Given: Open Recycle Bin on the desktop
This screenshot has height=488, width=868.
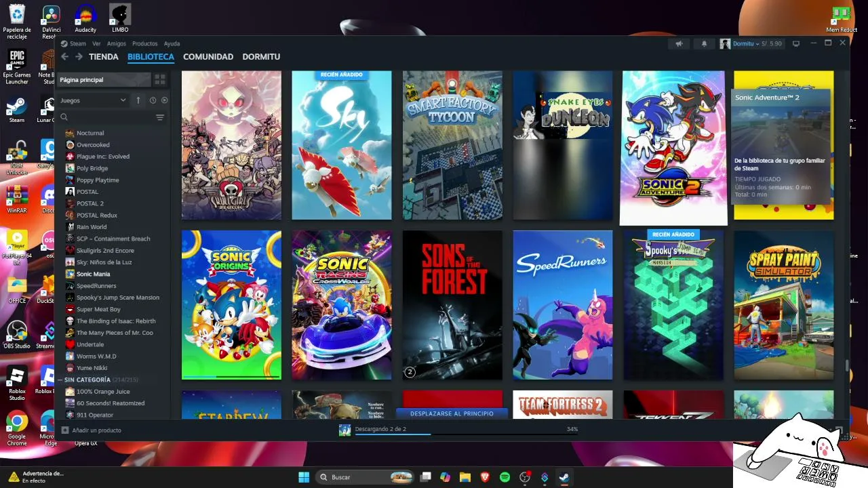Looking at the screenshot, I should click(x=17, y=22).
